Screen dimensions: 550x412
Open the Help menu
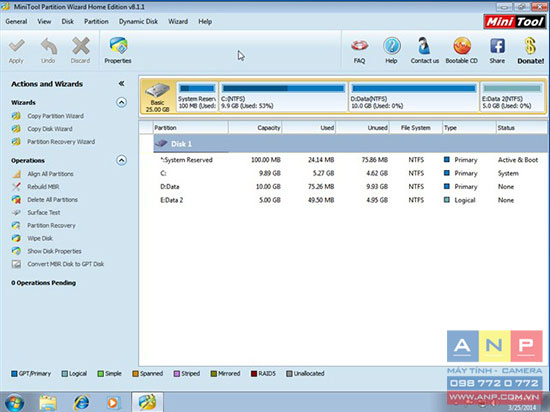(205, 21)
